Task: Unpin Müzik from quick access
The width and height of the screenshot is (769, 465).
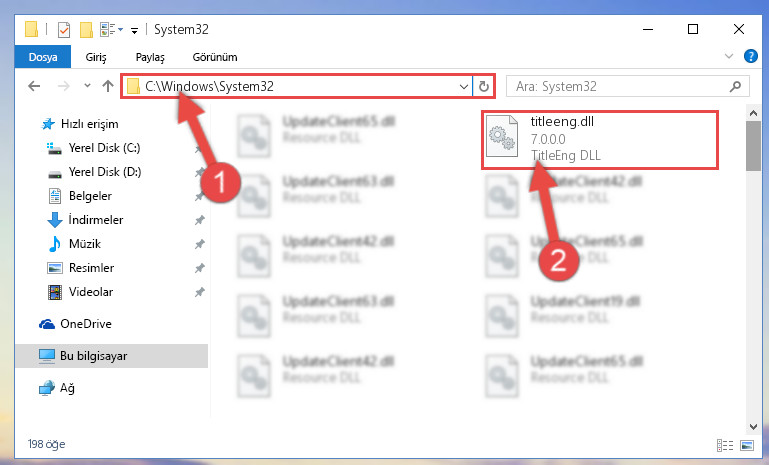Action: pos(200,244)
